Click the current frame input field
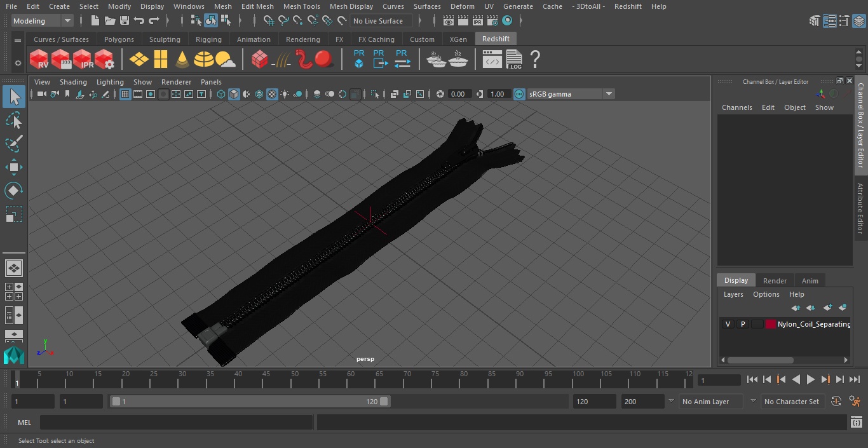 (719, 380)
